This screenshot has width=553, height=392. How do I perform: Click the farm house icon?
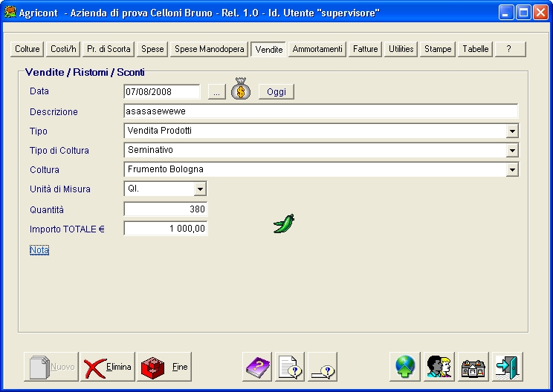(474, 366)
